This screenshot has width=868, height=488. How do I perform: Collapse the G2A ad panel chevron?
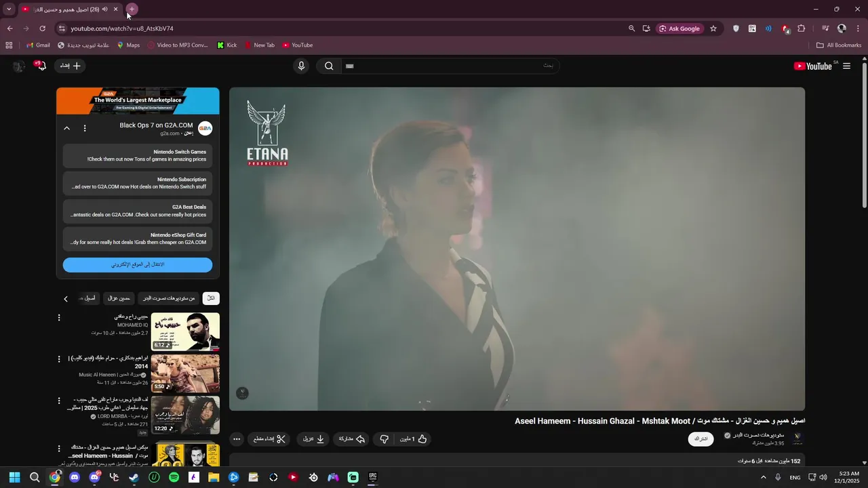click(66, 128)
